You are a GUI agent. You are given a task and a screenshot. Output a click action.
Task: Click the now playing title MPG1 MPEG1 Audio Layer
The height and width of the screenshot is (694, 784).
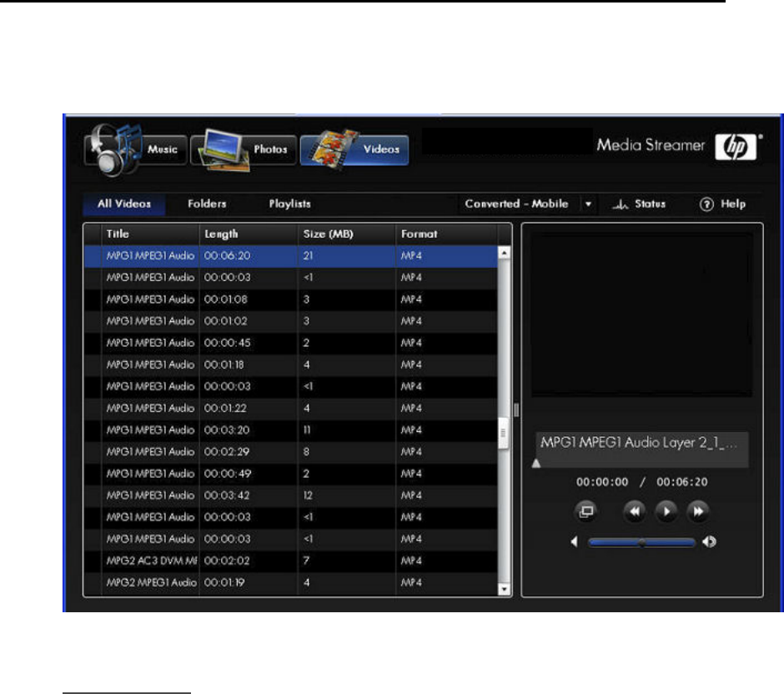[639, 442]
